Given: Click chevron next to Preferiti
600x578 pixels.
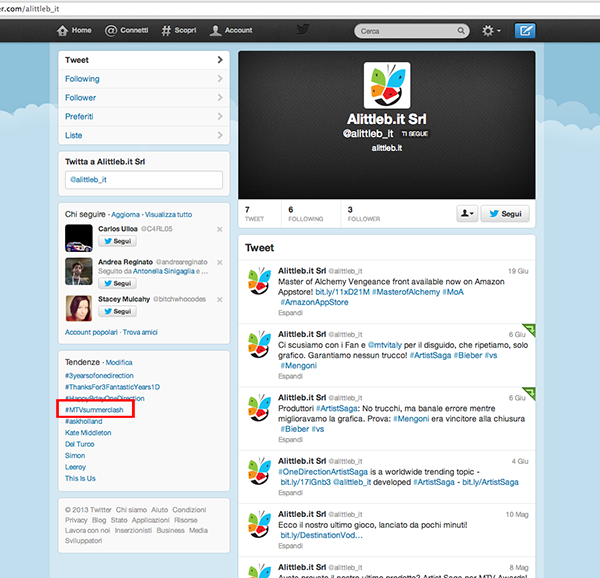Looking at the screenshot, I should tap(220, 116).
